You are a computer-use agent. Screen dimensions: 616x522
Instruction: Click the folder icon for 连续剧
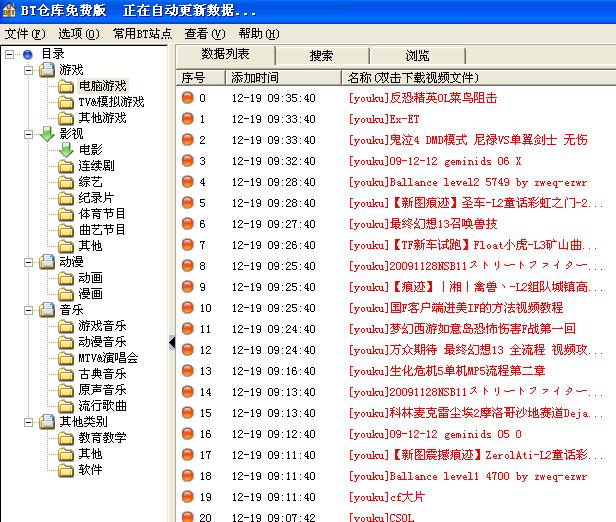[x=66, y=167]
